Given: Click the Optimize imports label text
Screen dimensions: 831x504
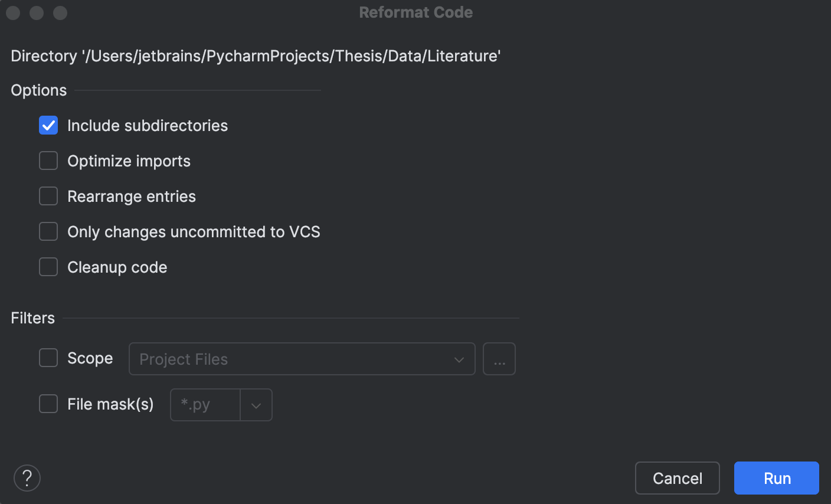Looking at the screenshot, I should (129, 161).
